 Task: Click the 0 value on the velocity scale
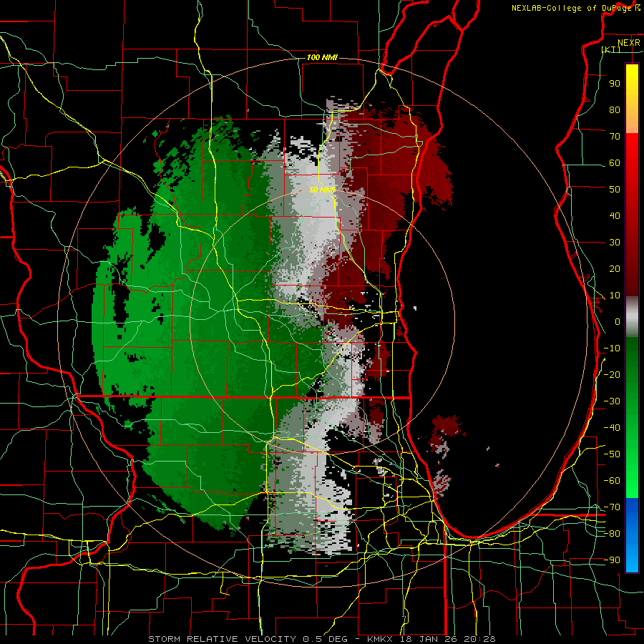[x=617, y=321]
